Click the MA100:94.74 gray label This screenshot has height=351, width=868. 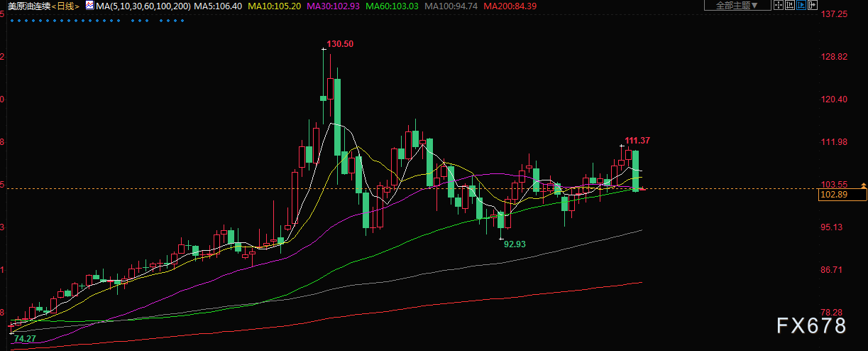[451, 6]
